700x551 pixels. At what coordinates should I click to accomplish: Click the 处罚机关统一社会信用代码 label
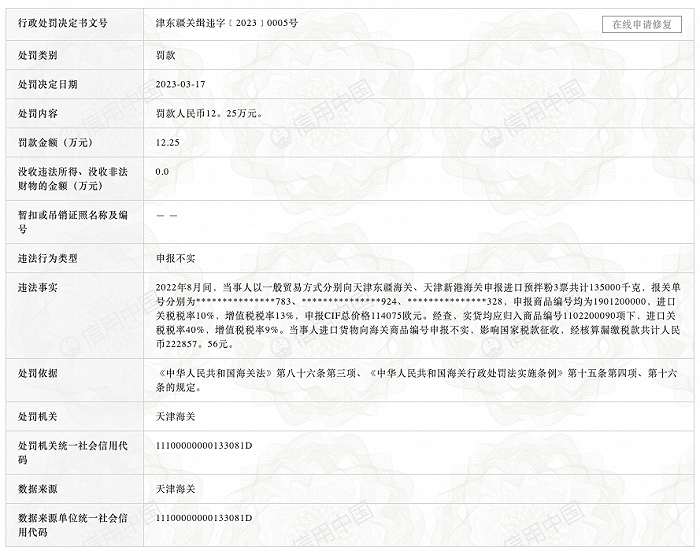73,453
